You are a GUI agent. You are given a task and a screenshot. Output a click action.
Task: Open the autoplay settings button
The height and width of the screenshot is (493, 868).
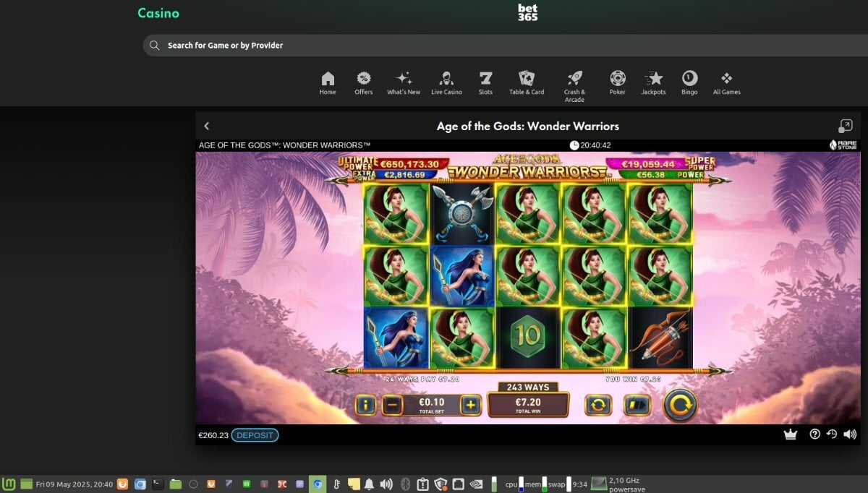coord(597,405)
